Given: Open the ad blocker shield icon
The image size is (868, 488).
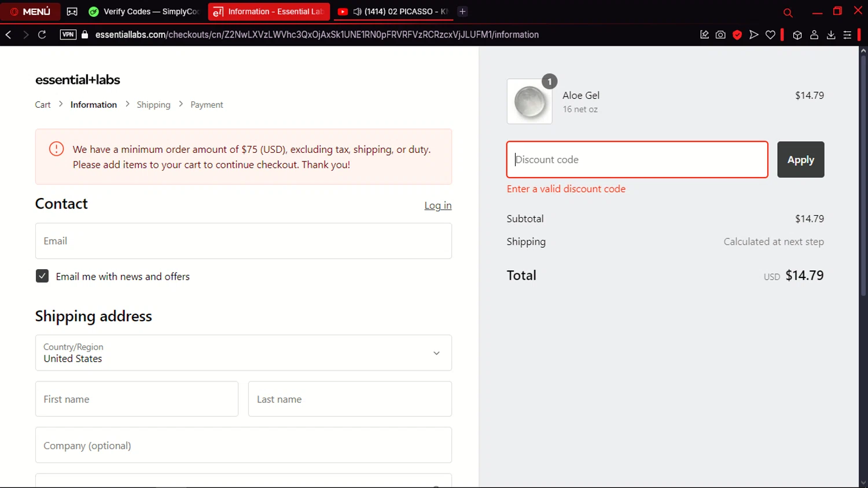Looking at the screenshot, I should click(x=737, y=35).
